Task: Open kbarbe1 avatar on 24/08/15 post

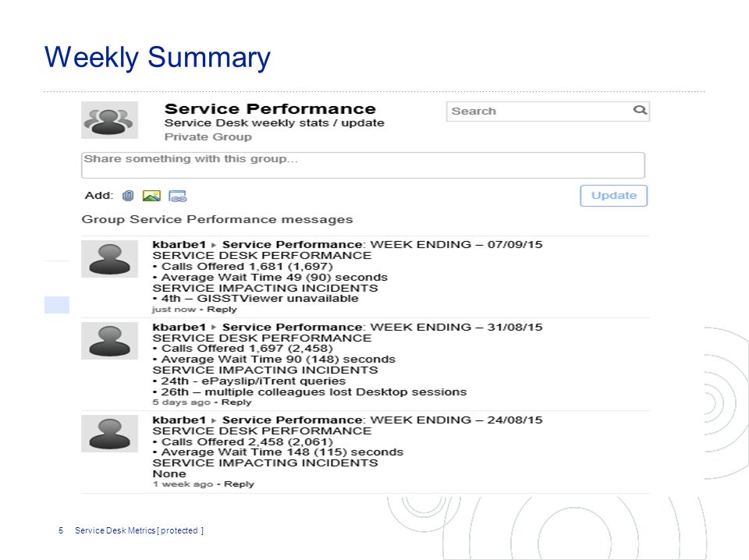Action: (x=109, y=433)
